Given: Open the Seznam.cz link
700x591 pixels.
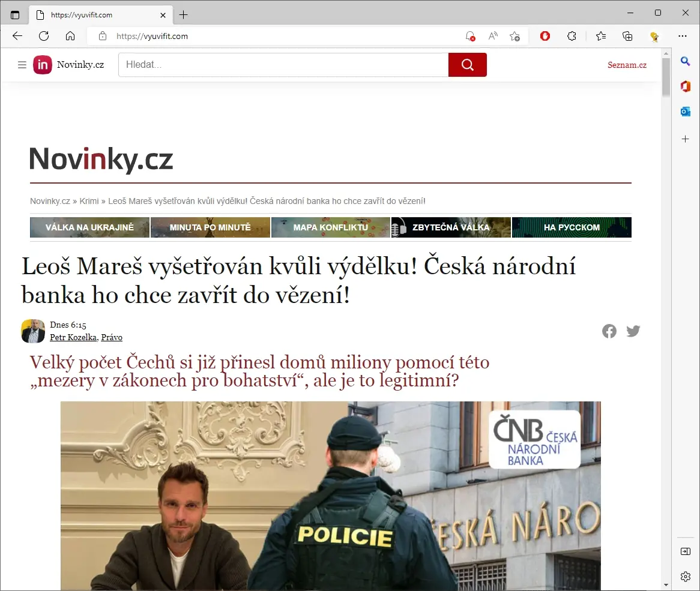Looking at the screenshot, I should coord(627,65).
